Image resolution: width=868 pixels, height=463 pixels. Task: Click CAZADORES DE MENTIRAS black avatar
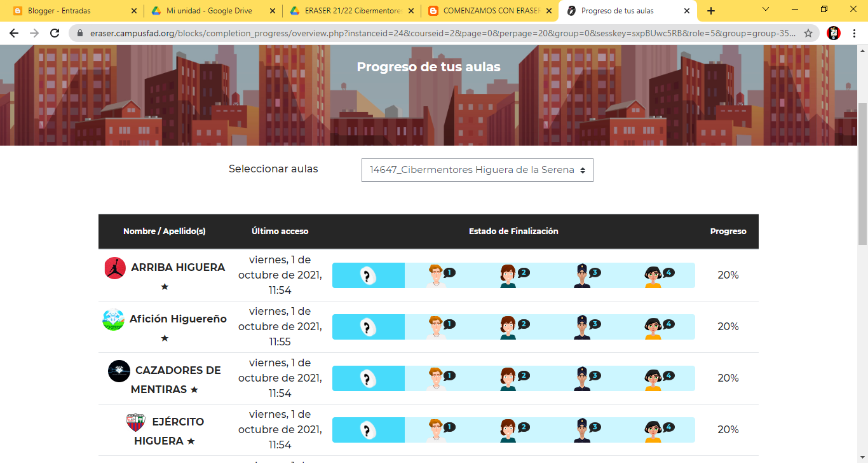[119, 371]
